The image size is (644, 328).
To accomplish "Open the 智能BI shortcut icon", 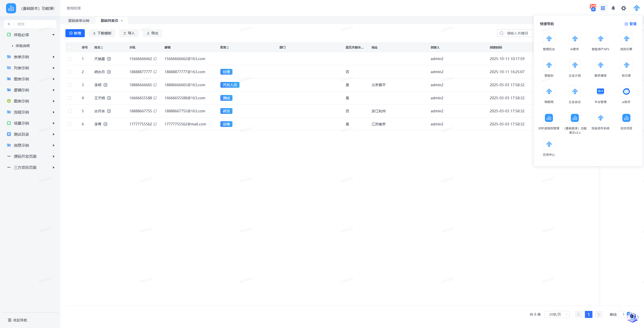I will click(549, 65).
